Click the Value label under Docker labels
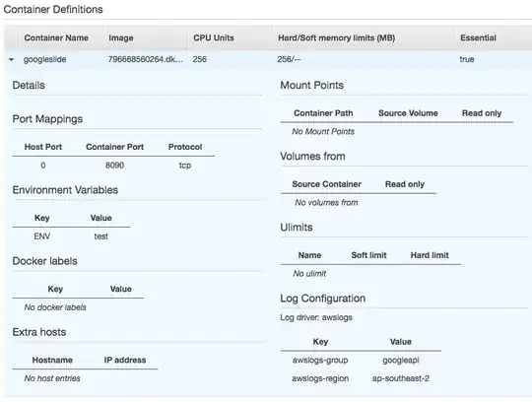532x402 pixels. 121,289
